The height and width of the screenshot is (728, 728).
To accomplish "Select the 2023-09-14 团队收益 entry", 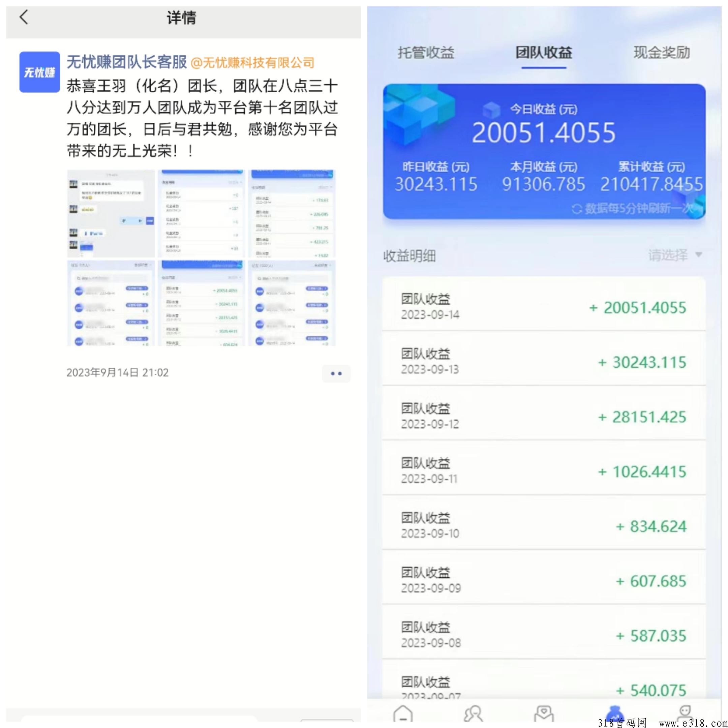I will click(544, 307).
